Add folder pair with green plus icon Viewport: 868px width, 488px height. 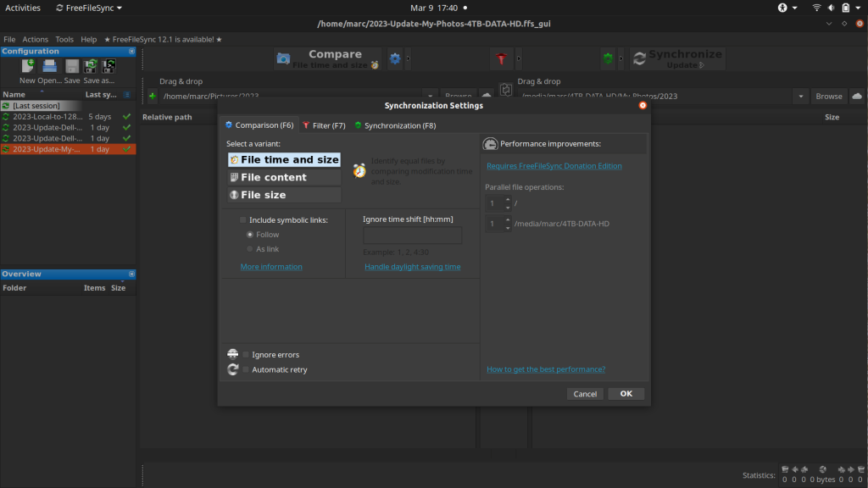[153, 97]
